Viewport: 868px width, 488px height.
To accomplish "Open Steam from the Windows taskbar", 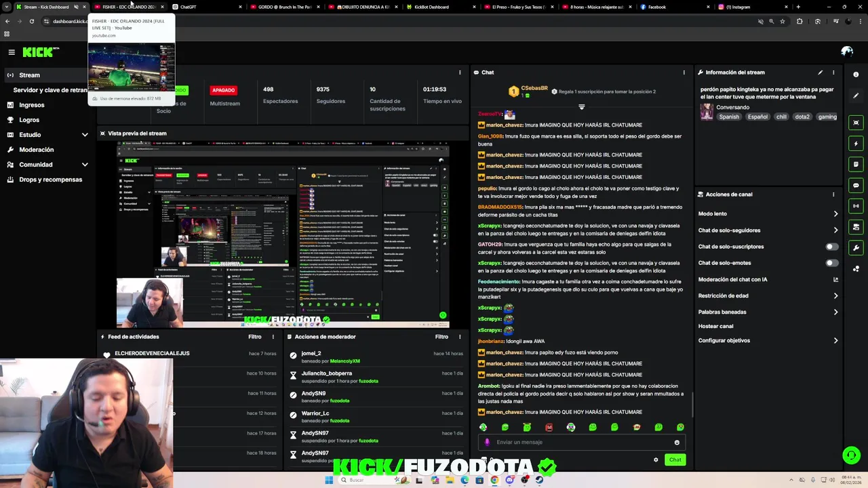I will (x=539, y=480).
